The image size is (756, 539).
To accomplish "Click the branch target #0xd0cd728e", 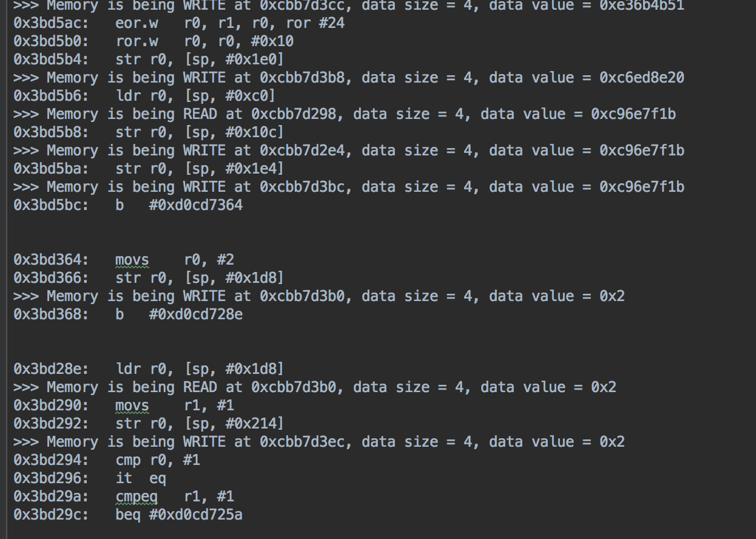I will click(195, 314).
